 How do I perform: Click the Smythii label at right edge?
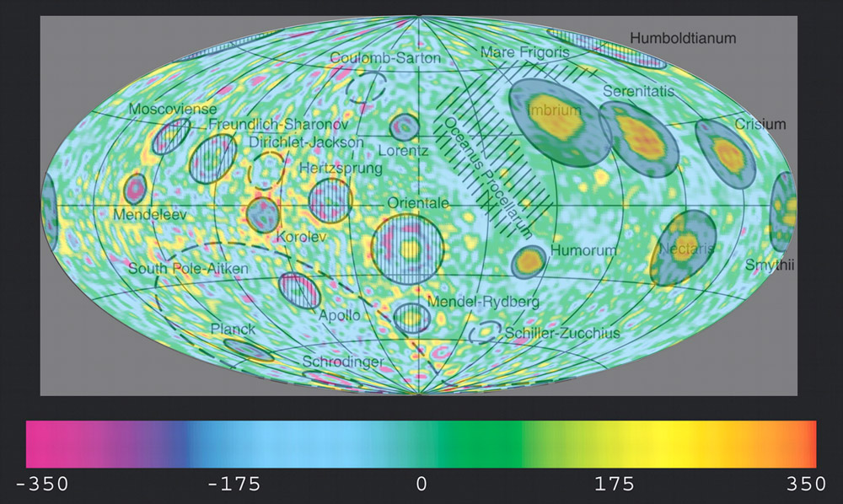(x=770, y=266)
